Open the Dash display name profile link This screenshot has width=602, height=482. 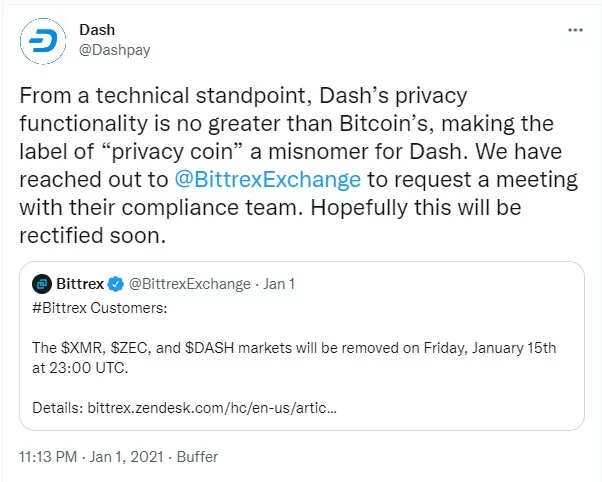(x=96, y=30)
